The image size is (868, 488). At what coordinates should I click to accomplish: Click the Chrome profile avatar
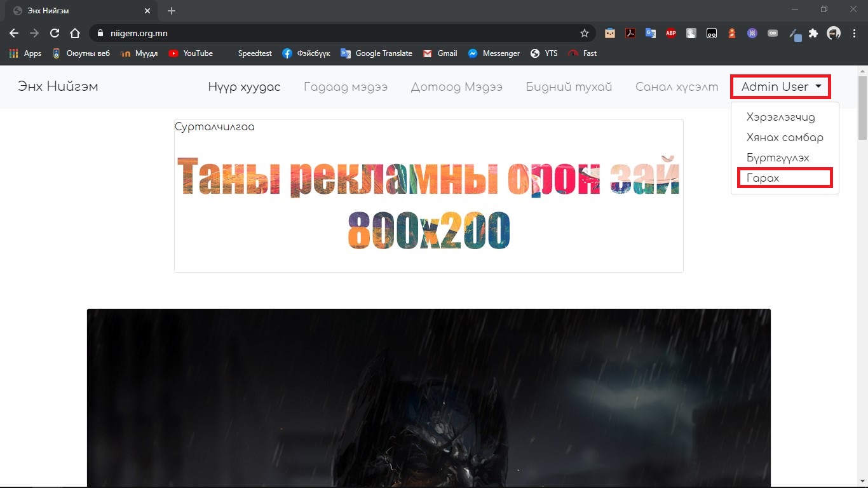click(x=833, y=33)
